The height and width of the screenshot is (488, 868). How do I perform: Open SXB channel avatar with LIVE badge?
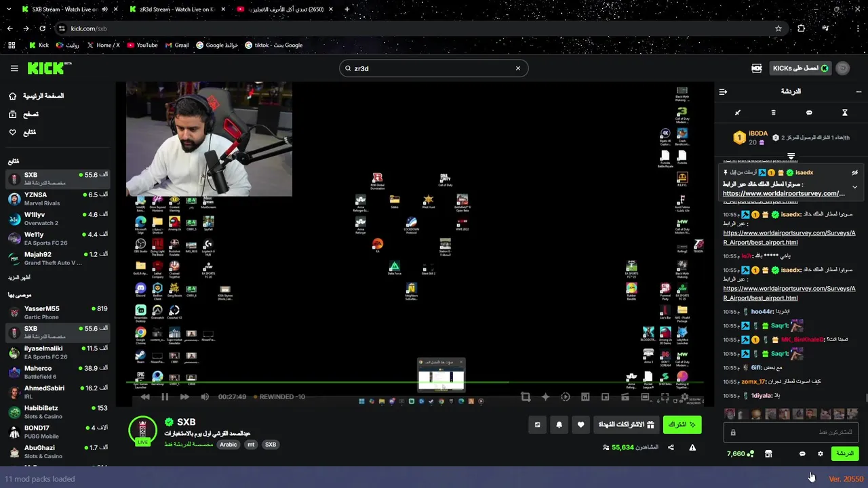(142, 431)
